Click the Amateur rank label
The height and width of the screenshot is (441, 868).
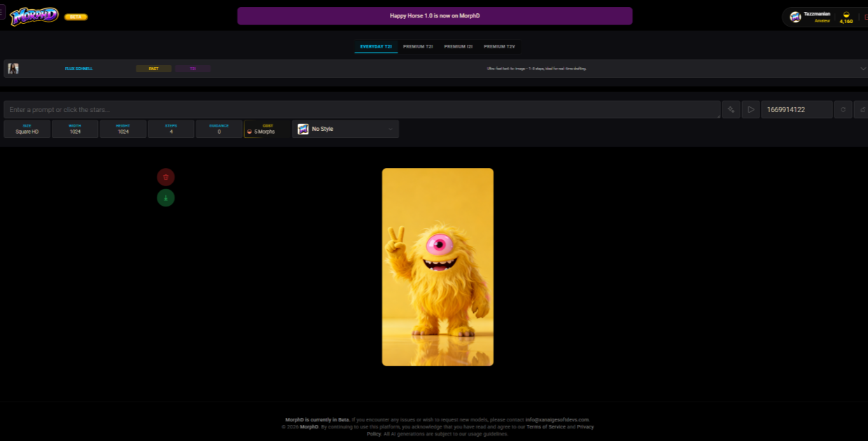(822, 21)
